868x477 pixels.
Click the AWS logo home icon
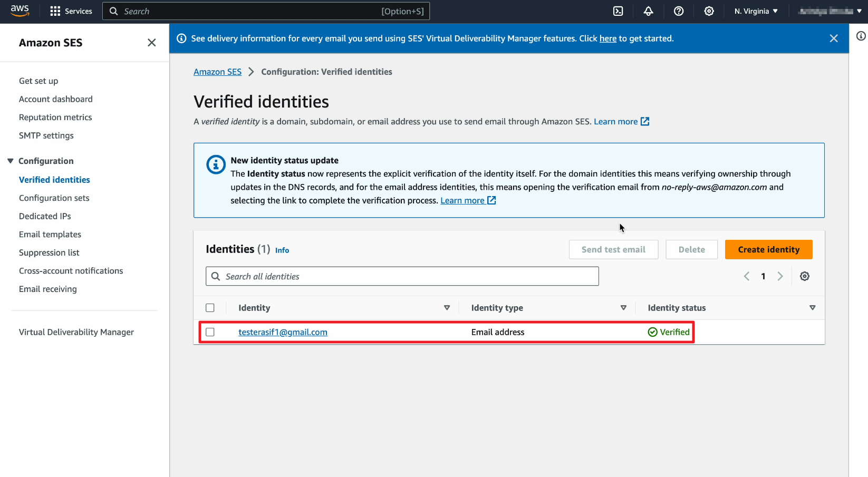click(20, 11)
